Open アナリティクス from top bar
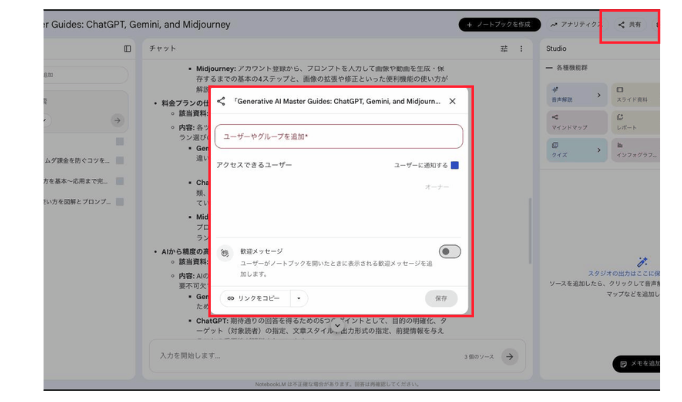The width and height of the screenshot is (682, 402). coord(577,24)
